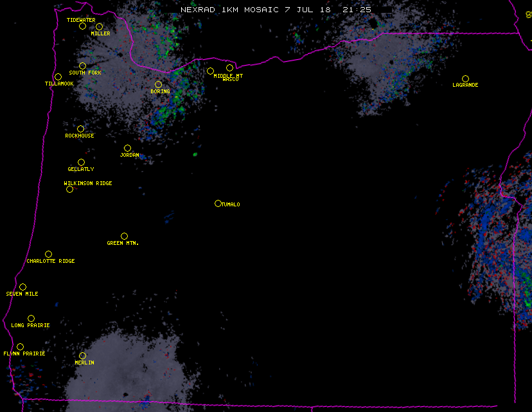Select the LaGrande station circle marker

click(465, 78)
